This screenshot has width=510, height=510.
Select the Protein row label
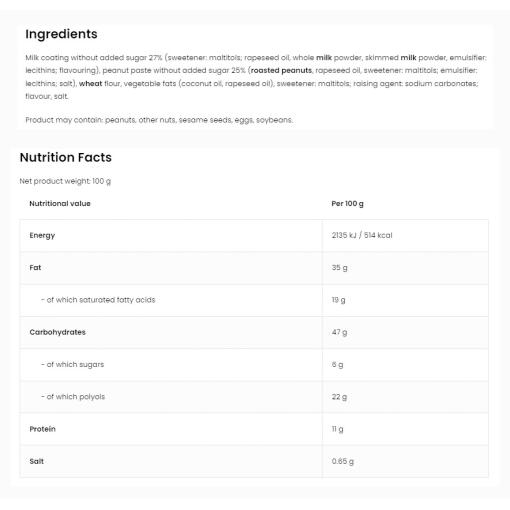click(42, 429)
